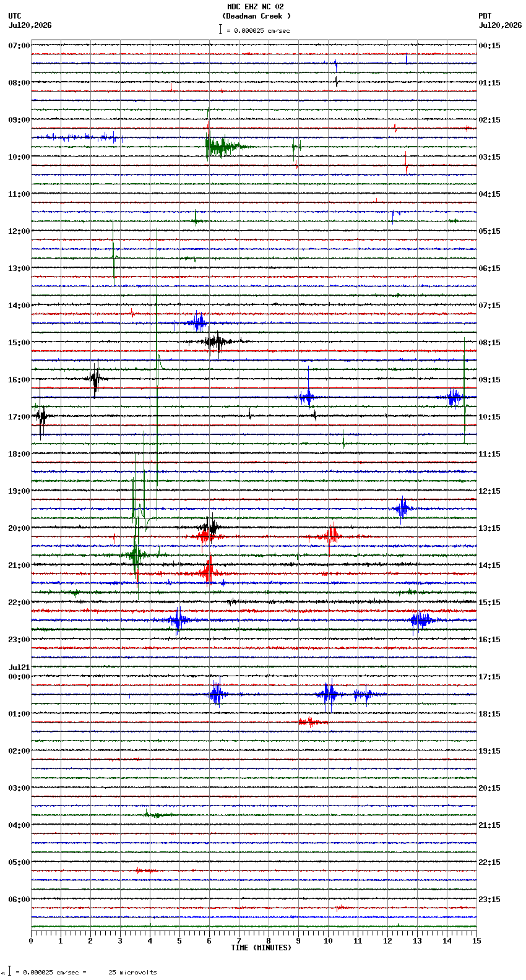Click the "18:00" UTC time label
This screenshot has width=526, height=980.
coord(19,454)
